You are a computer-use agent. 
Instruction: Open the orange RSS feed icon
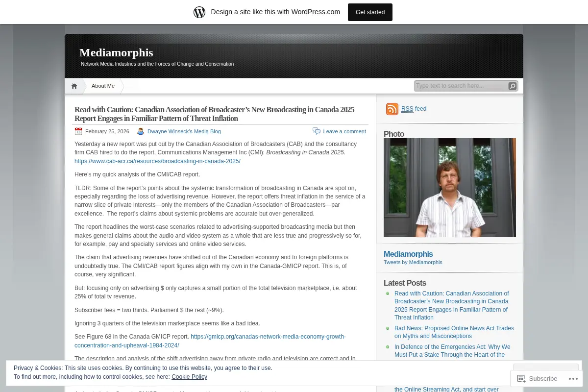[392, 109]
